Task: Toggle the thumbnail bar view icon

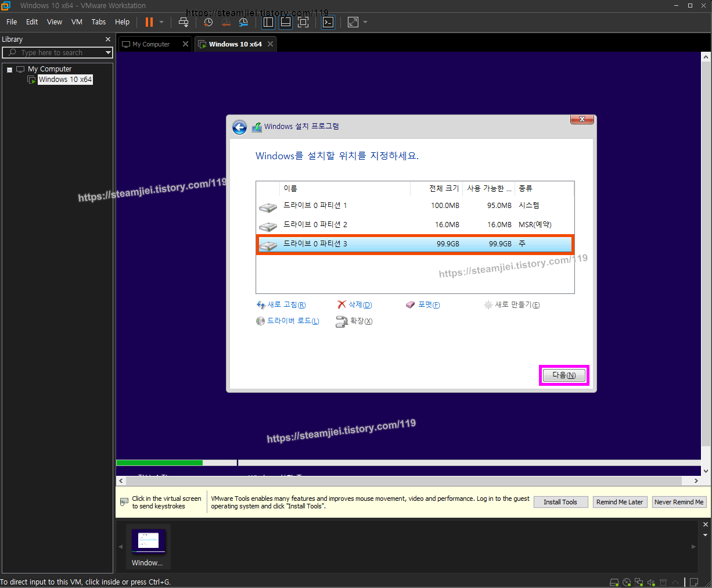Action: (286, 22)
